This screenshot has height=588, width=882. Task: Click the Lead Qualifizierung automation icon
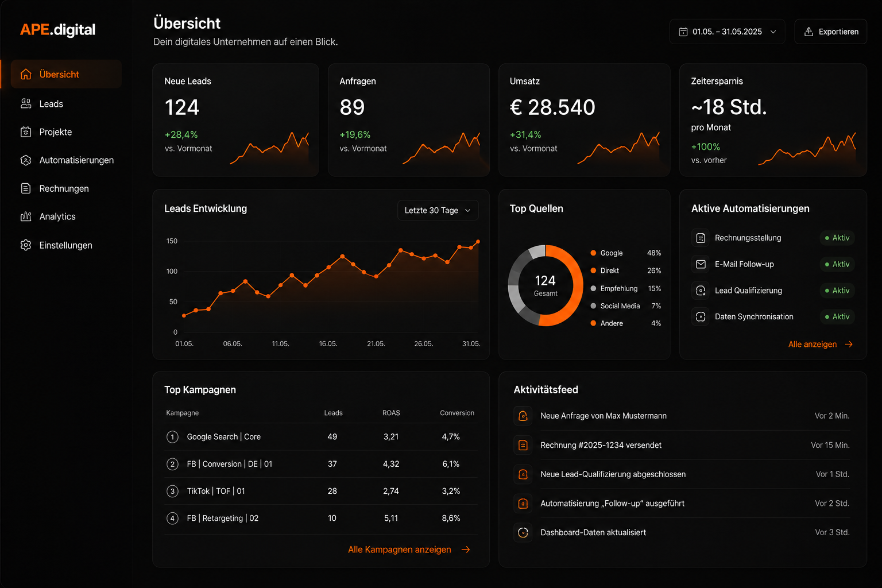pyautogui.click(x=701, y=291)
